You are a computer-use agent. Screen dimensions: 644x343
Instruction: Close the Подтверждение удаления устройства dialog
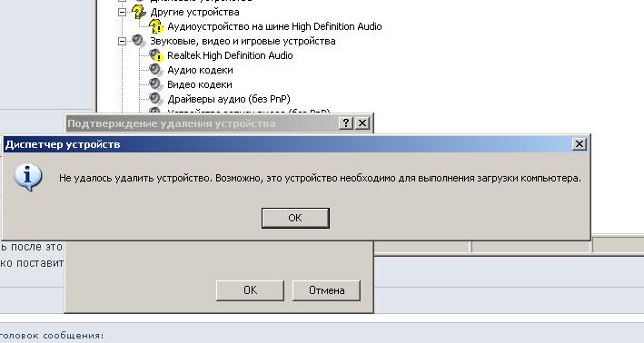click(x=362, y=122)
